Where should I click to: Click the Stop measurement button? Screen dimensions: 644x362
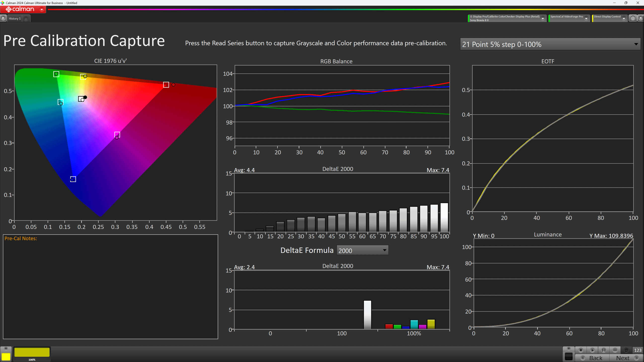point(581,350)
